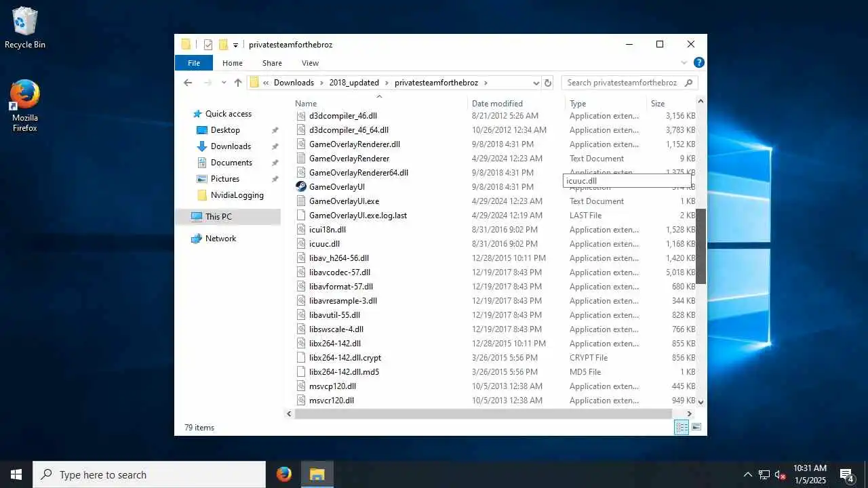
Task: Select GameOverlayRenderer64.dll in the list
Action: tap(359, 173)
